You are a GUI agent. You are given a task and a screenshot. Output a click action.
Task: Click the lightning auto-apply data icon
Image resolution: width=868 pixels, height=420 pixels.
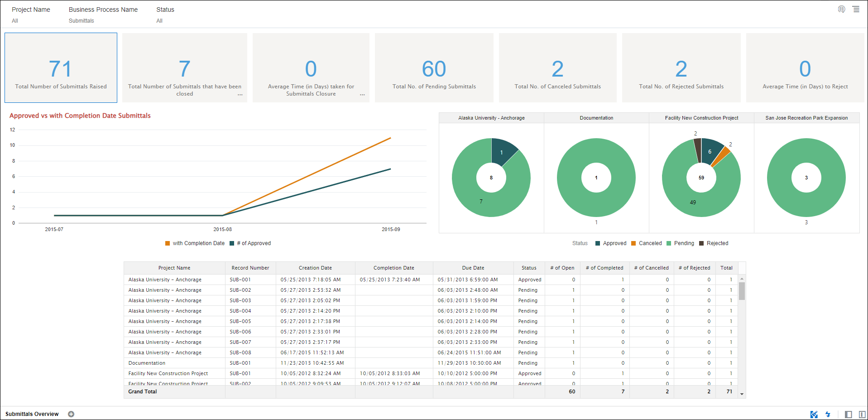[828, 414]
